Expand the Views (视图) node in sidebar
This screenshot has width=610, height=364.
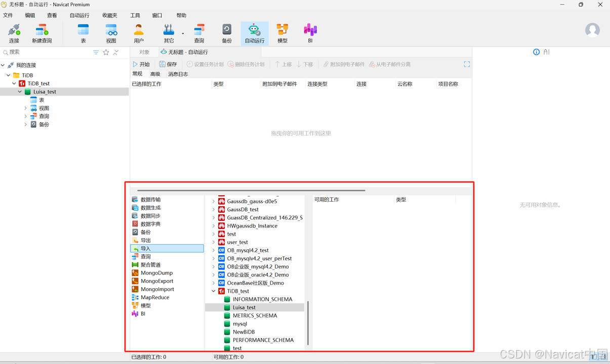(x=26, y=108)
